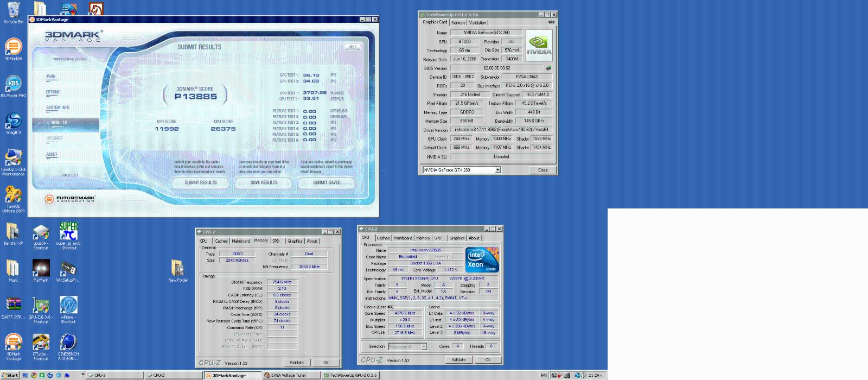Open the About tab in processor CPU-Z window
Screen dimensions: 868x380
coord(474,238)
